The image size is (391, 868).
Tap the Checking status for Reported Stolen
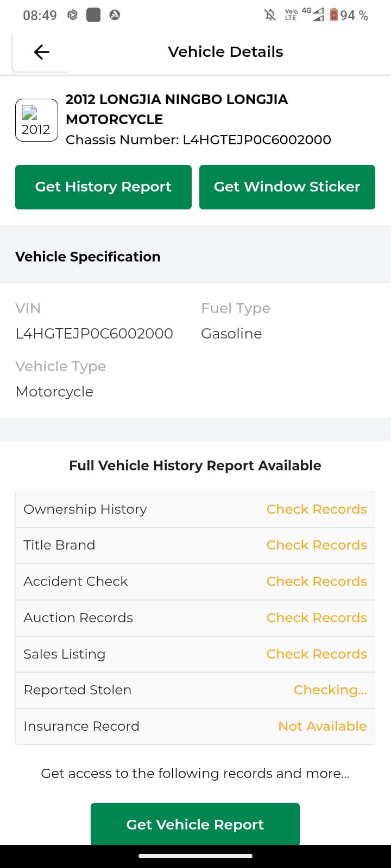[330, 690]
